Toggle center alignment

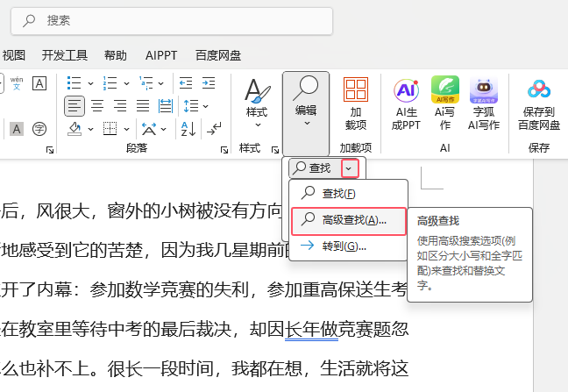pyautogui.click(x=97, y=106)
